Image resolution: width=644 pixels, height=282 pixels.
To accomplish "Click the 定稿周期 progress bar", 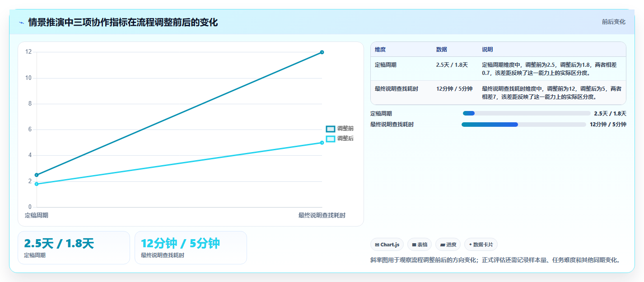I will click(527, 113).
